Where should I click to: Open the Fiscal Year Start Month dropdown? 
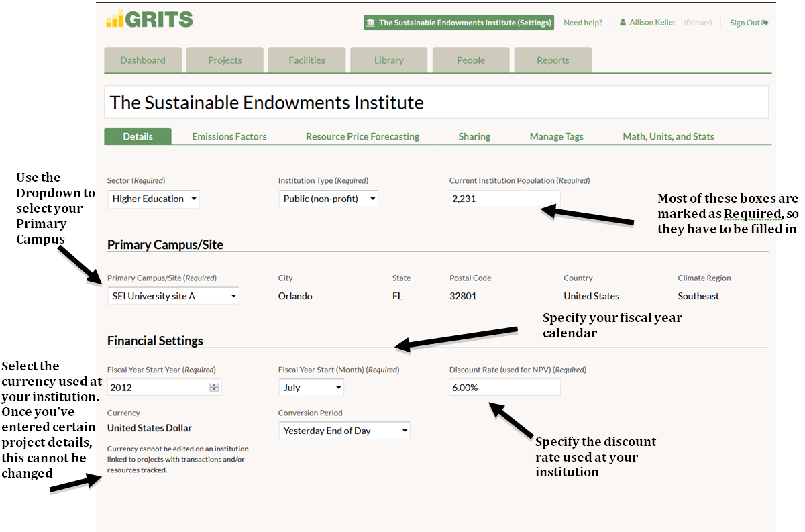pyautogui.click(x=311, y=387)
